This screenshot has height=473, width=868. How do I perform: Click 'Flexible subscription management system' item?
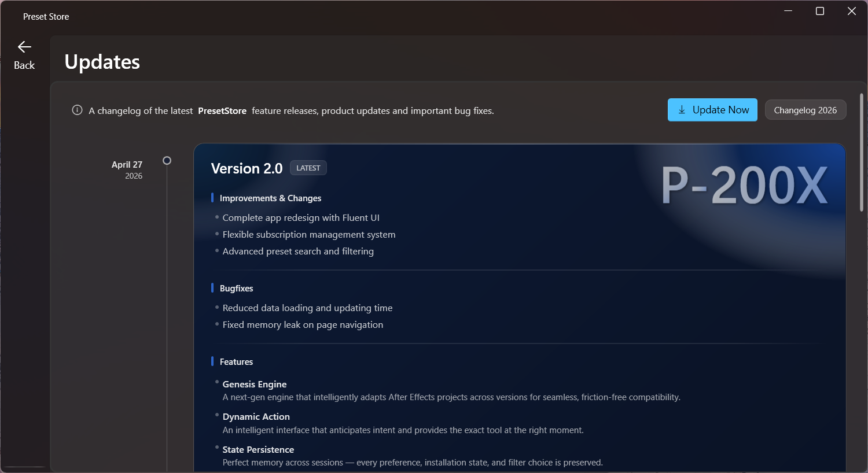tap(309, 234)
